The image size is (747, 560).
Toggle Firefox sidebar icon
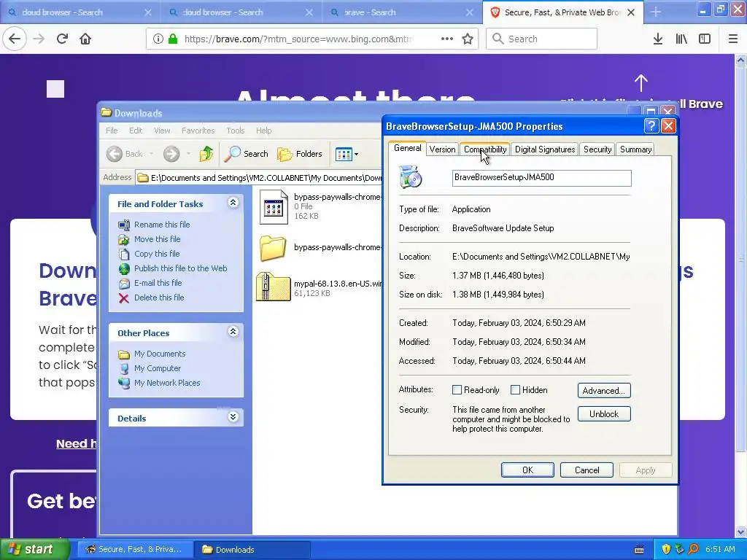point(704,39)
